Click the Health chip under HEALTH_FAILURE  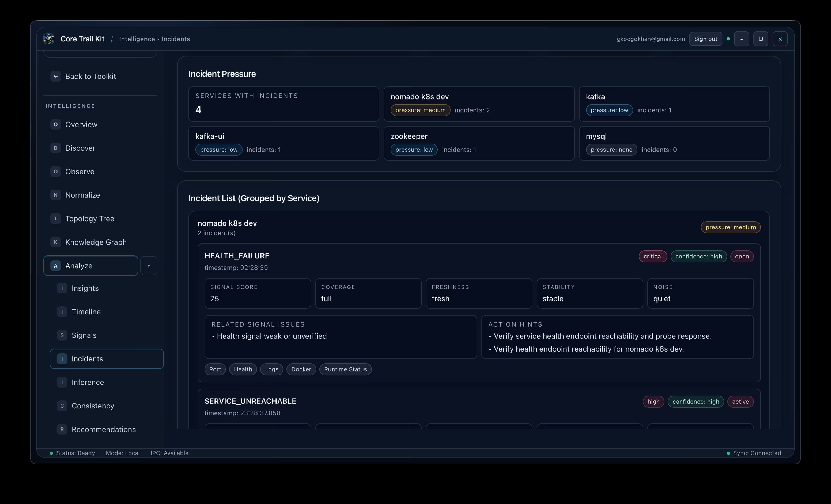(243, 369)
